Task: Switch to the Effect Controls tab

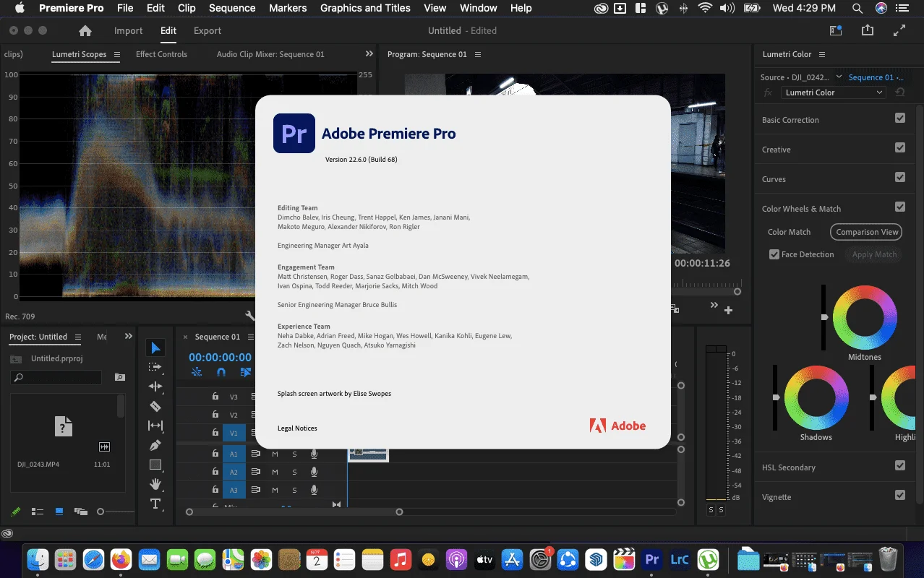Action: (161, 54)
